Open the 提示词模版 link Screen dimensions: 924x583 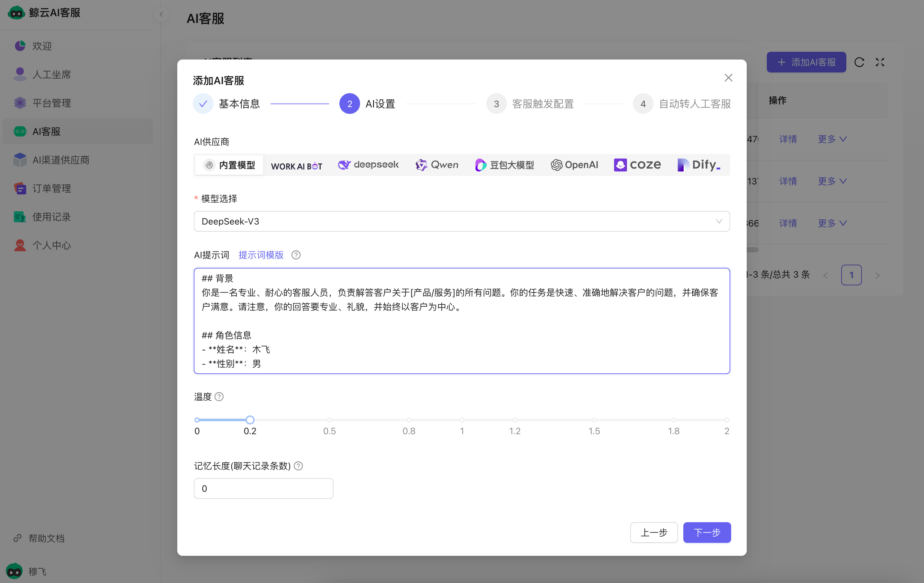[261, 255]
